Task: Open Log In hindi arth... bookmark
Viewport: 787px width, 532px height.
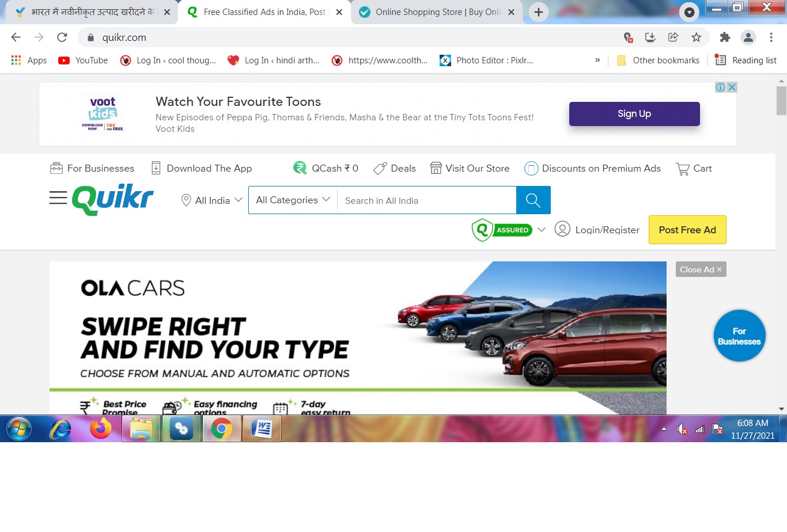Action: 274,60
